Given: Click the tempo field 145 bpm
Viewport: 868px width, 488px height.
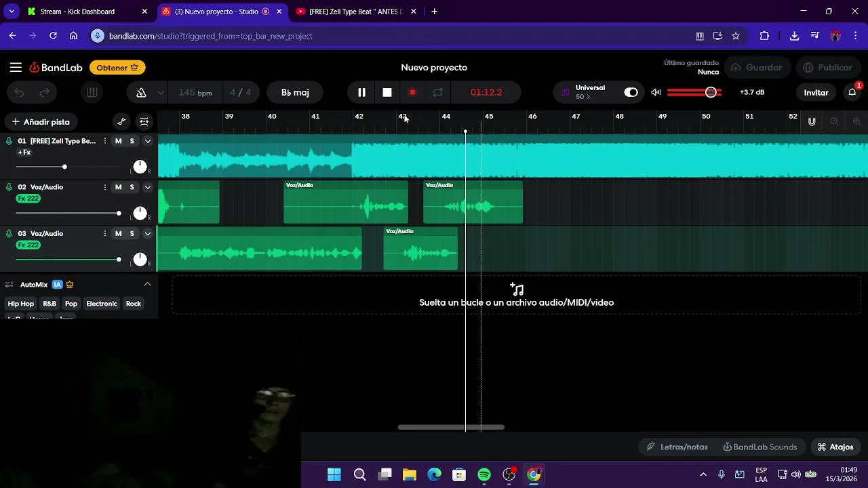Looking at the screenshot, I should pos(195,92).
